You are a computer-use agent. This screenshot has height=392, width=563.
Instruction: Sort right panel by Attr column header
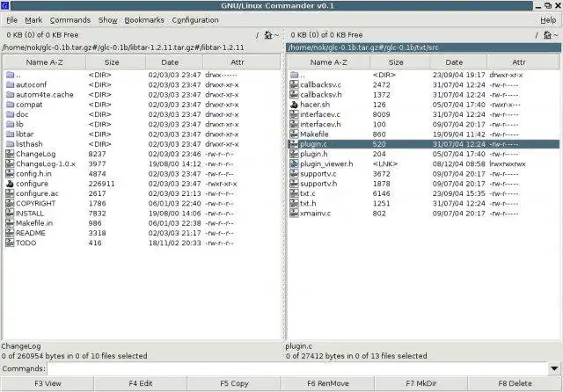tap(523, 62)
